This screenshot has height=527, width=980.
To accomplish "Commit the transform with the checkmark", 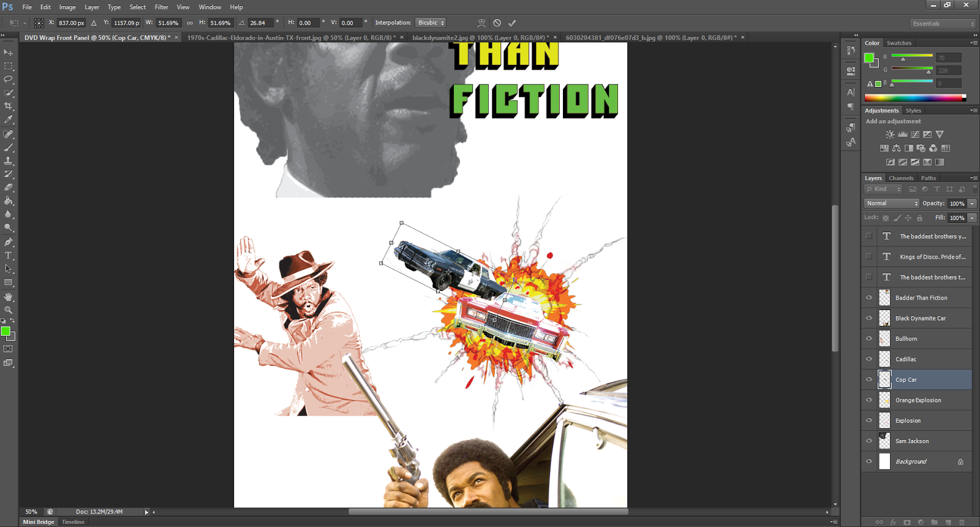I will click(512, 23).
